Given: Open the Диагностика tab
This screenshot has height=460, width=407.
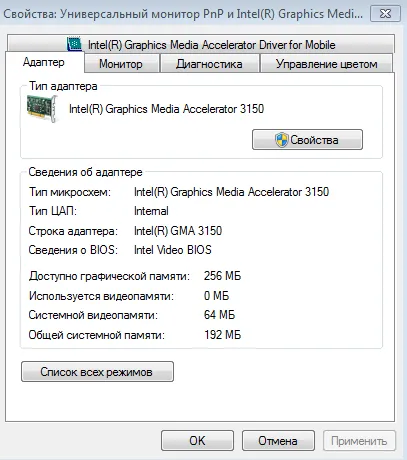Looking at the screenshot, I should pyautogui.click(x=209, y=64).
